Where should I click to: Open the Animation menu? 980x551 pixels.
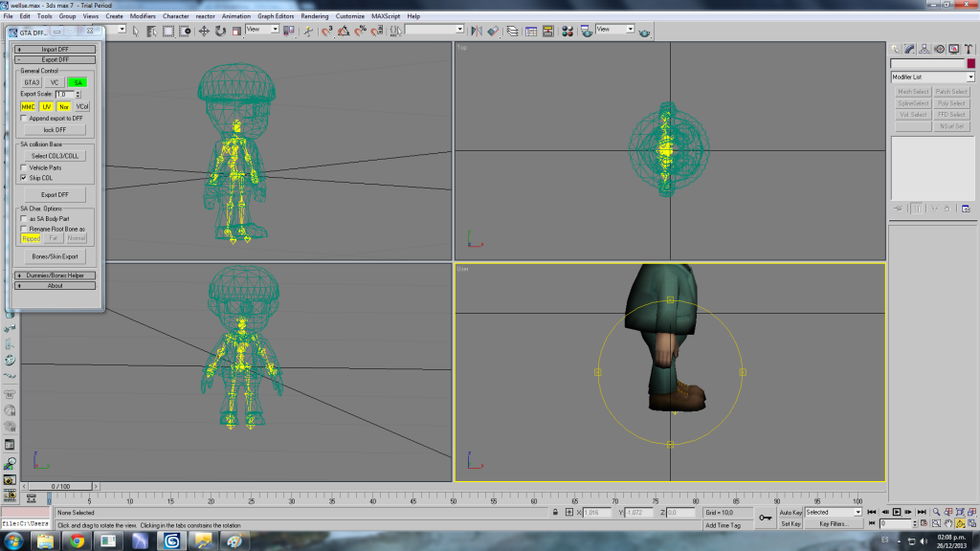tap(236, 16)
